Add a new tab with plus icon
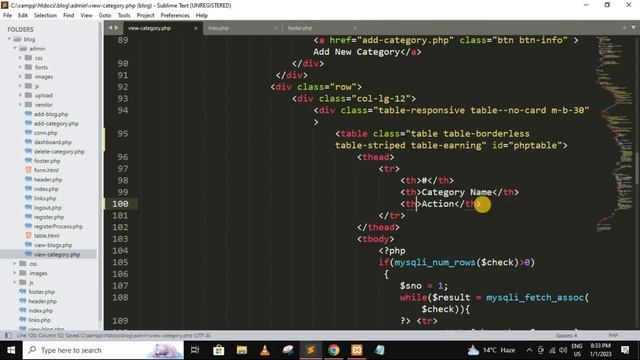Viewport: 640px width, 360px height. [x=624, y=28]
